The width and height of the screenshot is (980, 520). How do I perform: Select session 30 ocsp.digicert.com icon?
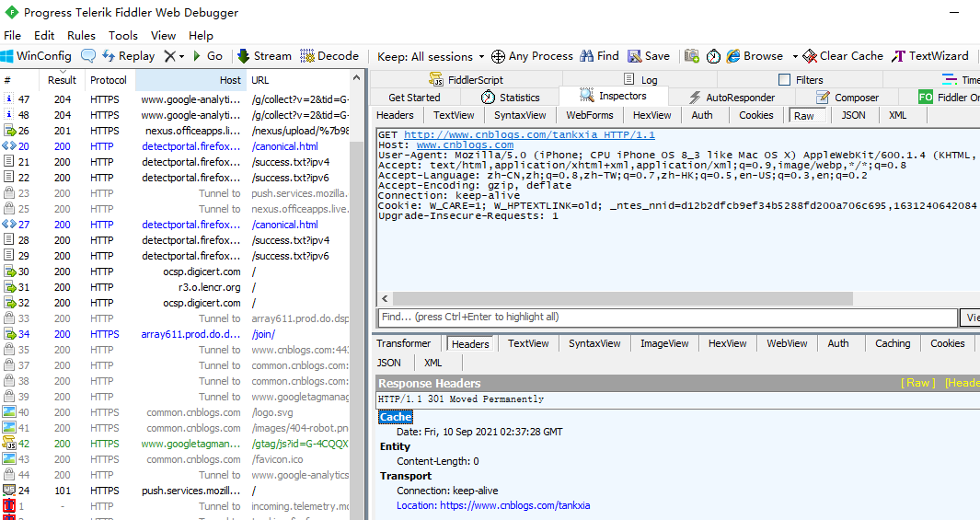(9, 272)
